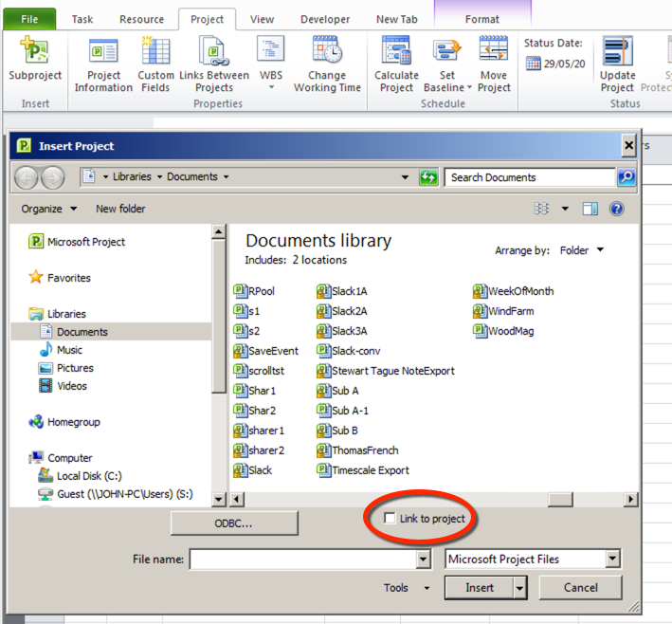
Task: Open Custom Fields from the ribbon
Action: [x=155, y=64]
